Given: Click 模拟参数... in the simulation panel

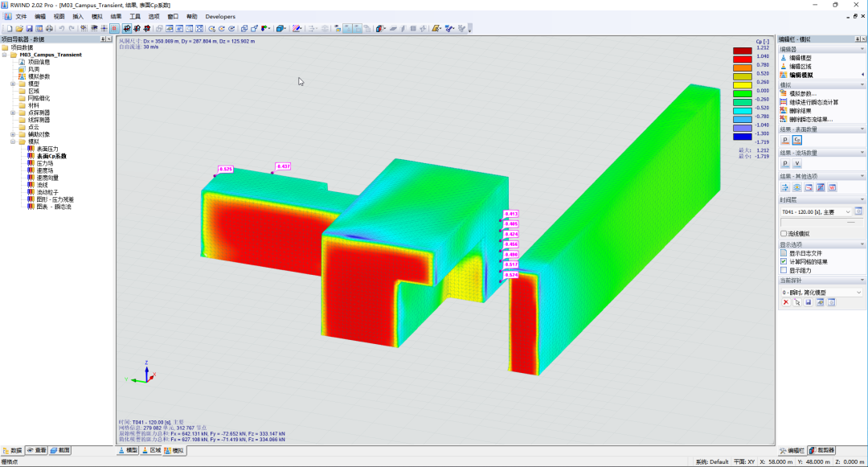Looking at the screenshot, I should coord(803,93).
